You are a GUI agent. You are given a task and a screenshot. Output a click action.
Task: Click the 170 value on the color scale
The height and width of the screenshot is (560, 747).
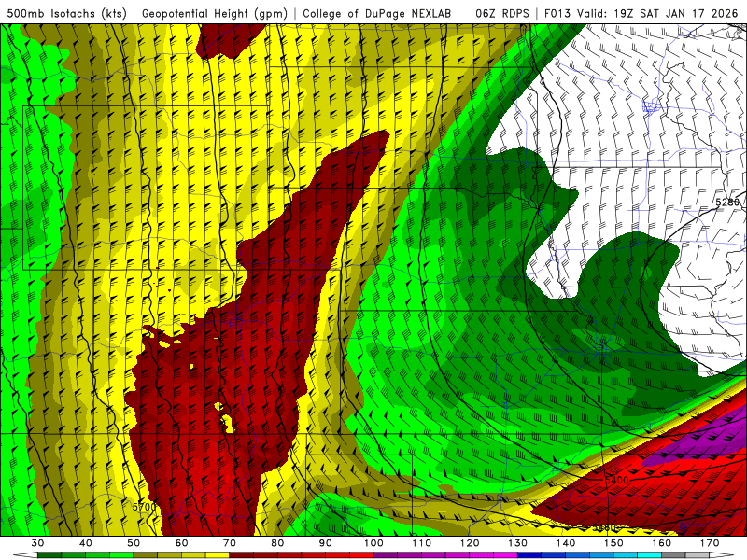(710, 543)
